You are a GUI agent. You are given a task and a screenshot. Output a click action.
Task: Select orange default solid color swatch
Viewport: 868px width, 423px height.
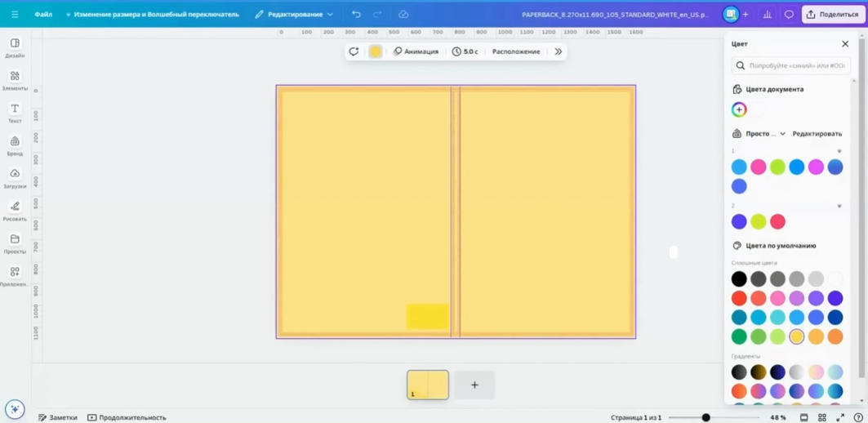(835, 336)
